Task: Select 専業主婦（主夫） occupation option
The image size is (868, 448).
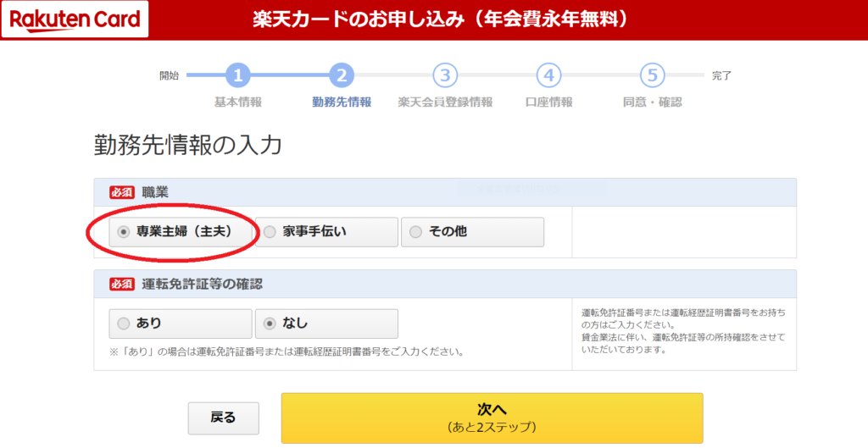Action: coord(181,232)
